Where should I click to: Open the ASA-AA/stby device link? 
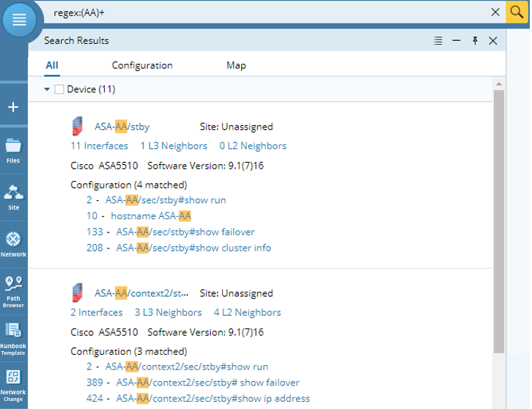122,127
